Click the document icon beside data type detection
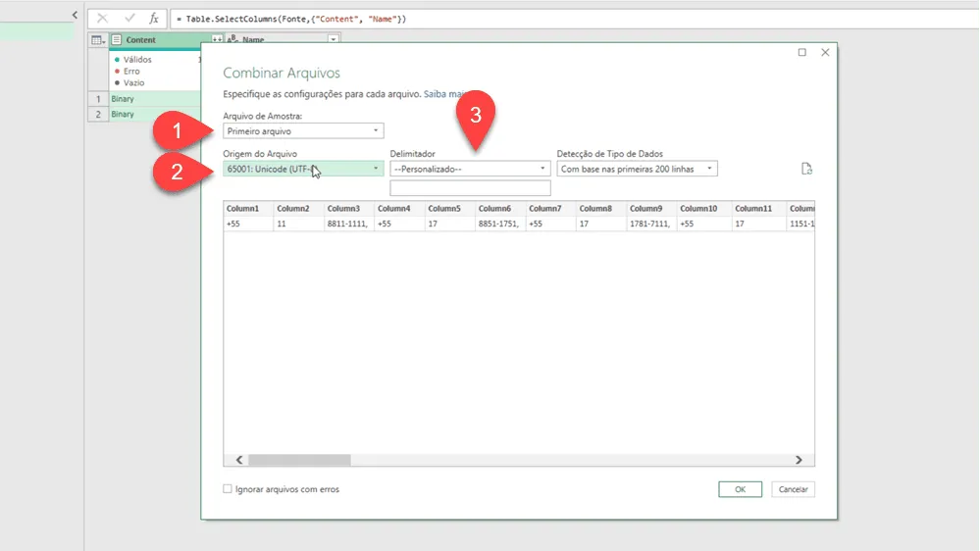This screenshot has height=551, width=980. (x=806, y=169)
